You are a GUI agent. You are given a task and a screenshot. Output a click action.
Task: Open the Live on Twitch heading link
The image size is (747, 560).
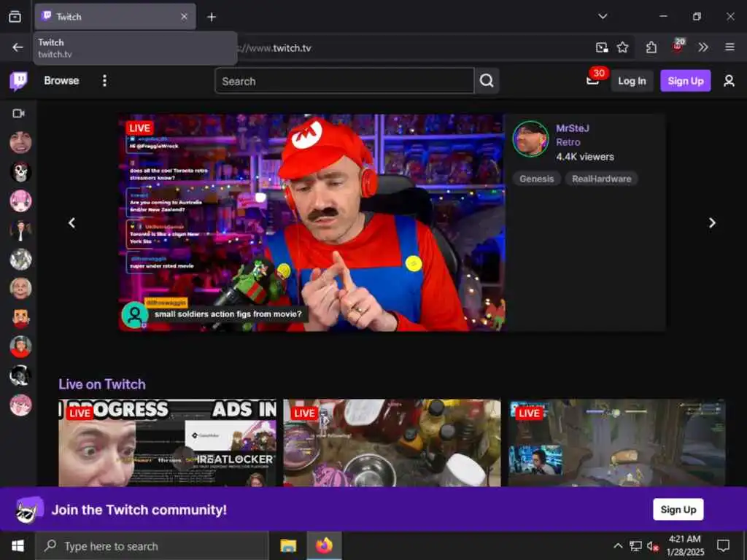click(102, 384)
